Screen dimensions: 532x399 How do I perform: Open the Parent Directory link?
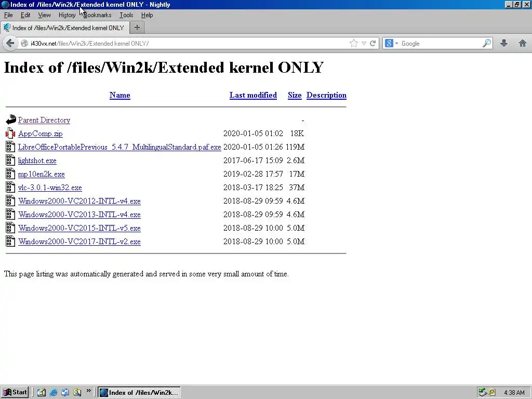[x=44, y=120]
